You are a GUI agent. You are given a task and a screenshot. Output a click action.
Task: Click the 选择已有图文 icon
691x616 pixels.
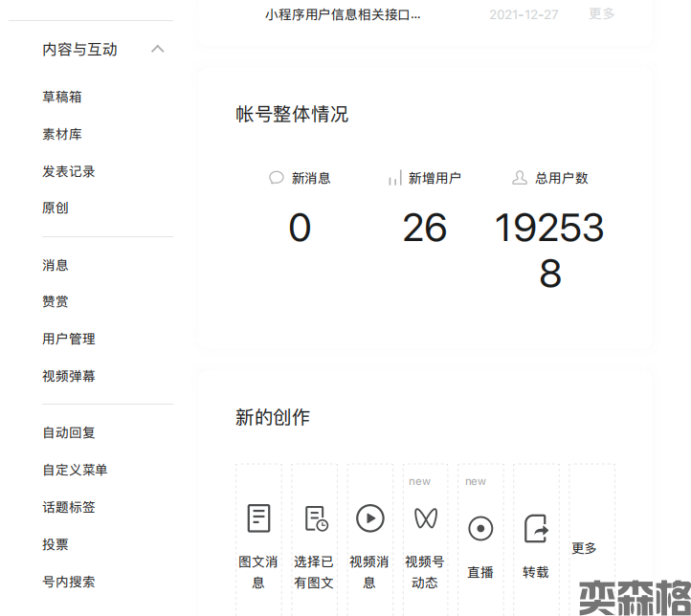tap(315, 518)
